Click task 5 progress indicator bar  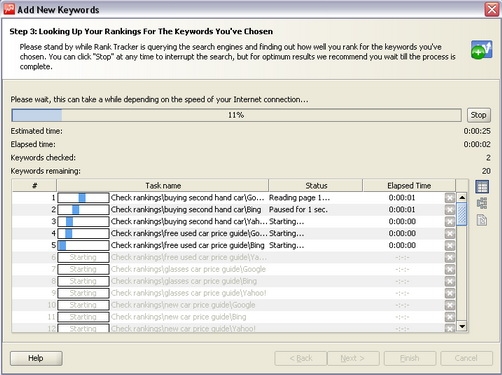click(83, 245)
